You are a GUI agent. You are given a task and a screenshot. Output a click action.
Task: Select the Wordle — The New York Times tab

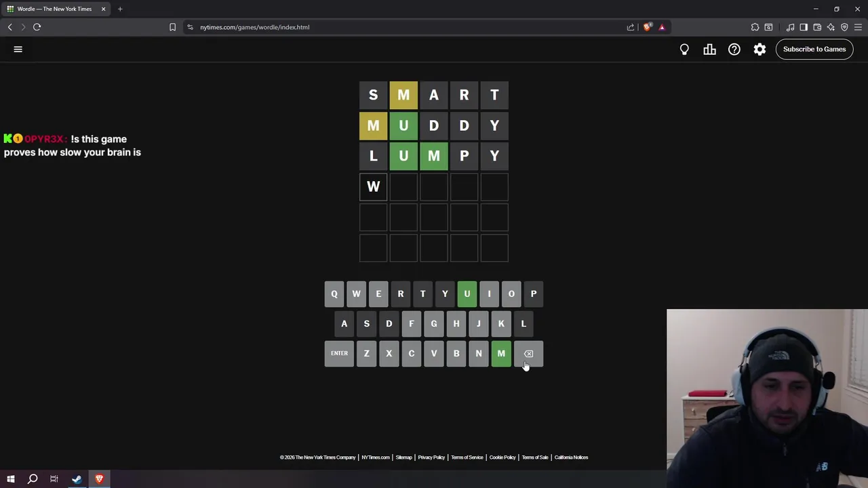pyautogui.click(x=54, y=9)
